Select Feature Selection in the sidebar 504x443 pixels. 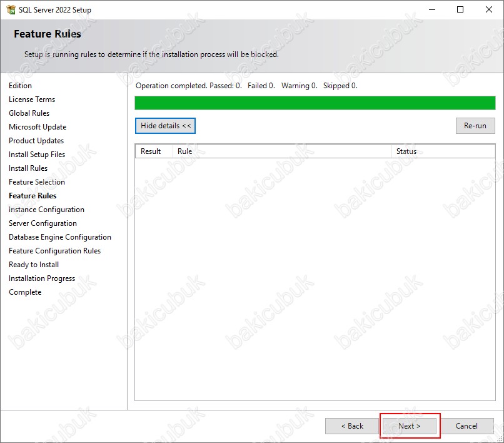pyautogui.click(x=37, y=182)
